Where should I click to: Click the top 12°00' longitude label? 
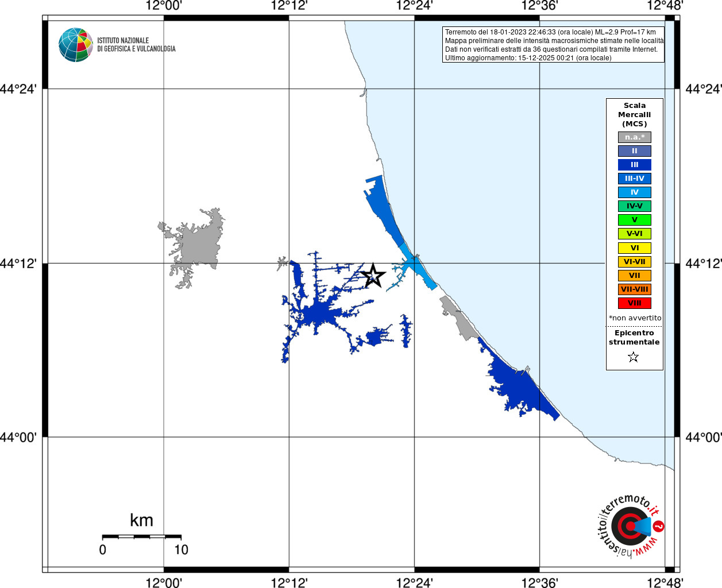click(164, 6)
